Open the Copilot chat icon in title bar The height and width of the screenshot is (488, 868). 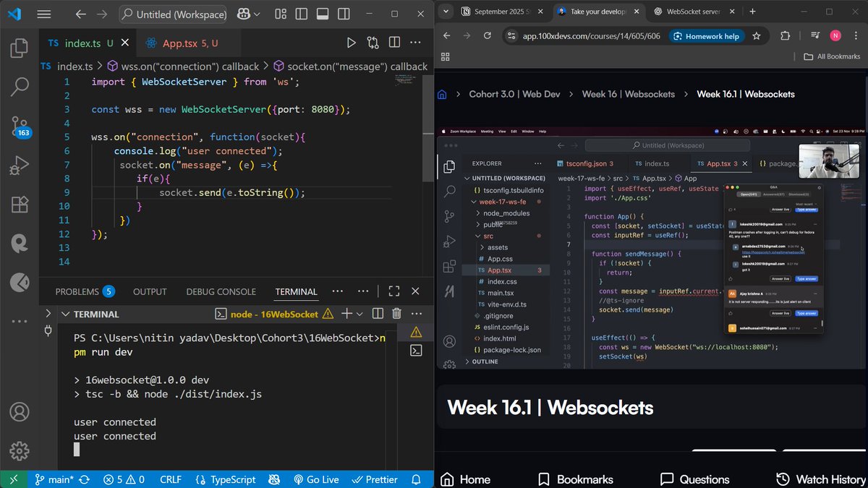coord(245,14)
